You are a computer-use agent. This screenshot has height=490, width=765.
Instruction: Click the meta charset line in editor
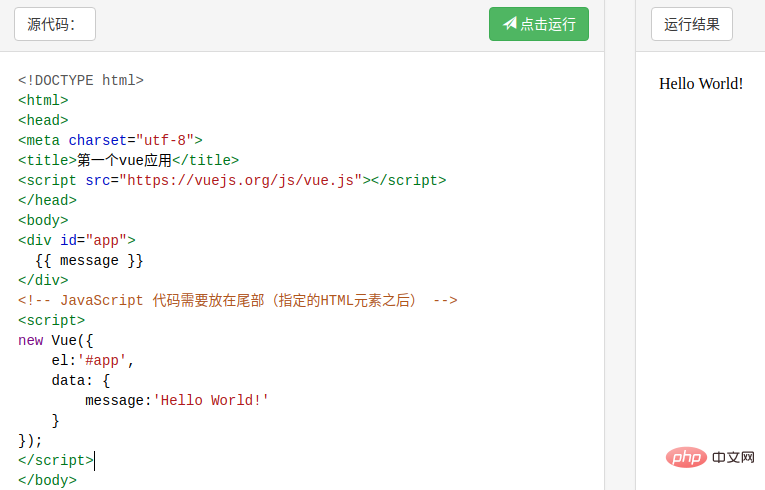[x=110, y=140]
